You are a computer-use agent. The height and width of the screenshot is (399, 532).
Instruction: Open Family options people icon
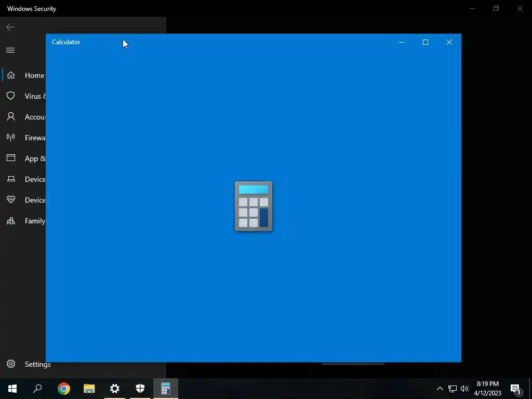point(11,221)
